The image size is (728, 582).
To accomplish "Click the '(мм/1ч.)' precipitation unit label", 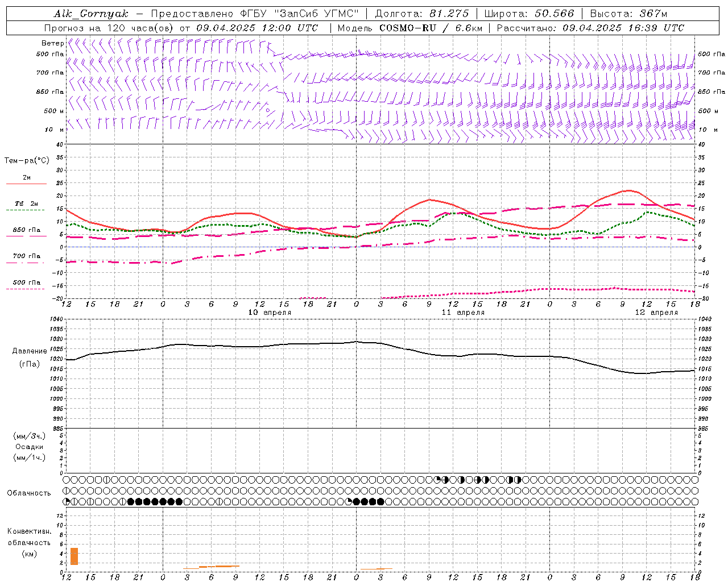I will click(30, 458).
